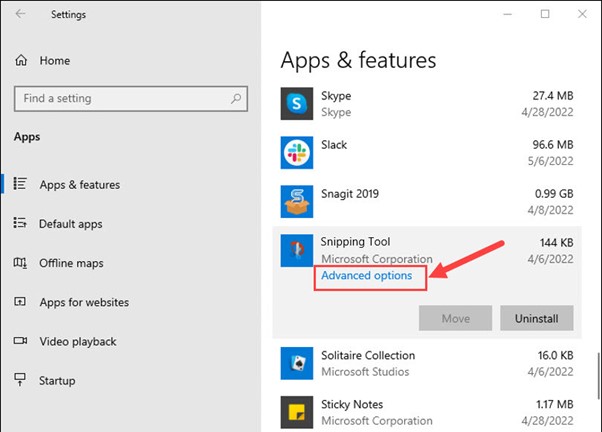Image resolution: width=602 pixels, height=432 pixels.
Task: Select the Startup sidebar icon
Action: click(20, 380)
